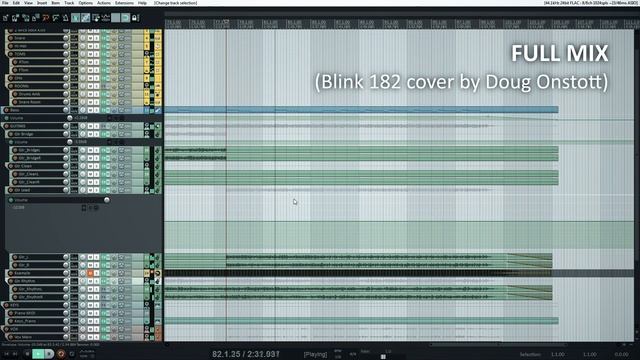The image size is (640, 360).
Task: Toggle the auto-crossfade toolbar icon
Action: coord(76,18)
